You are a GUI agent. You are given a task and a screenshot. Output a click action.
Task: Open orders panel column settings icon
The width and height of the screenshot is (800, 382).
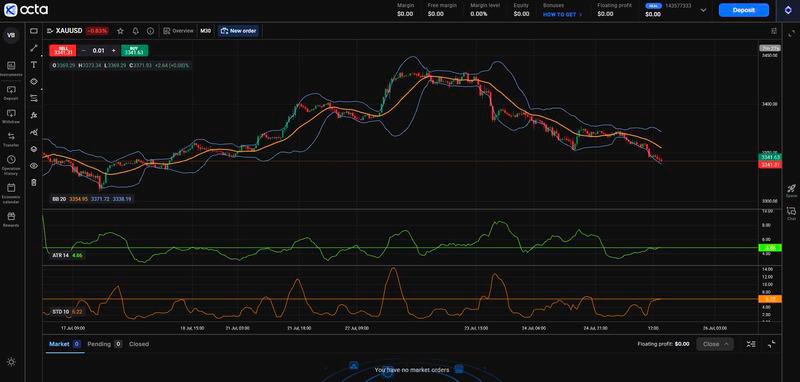(751, 344)
